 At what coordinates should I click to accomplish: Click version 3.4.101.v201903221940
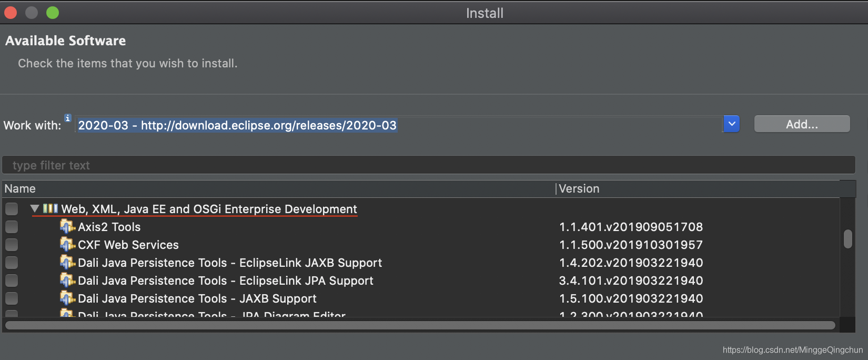[x=631, y=281]
